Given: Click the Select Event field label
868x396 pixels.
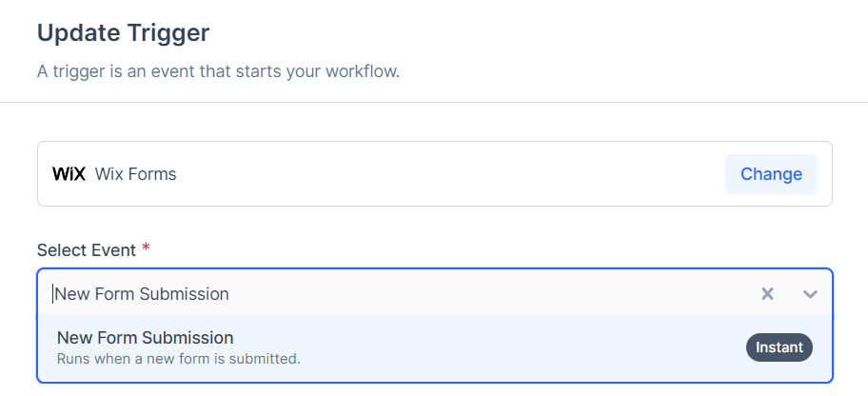Looking at the screenshot, I should tap(86, 249).
